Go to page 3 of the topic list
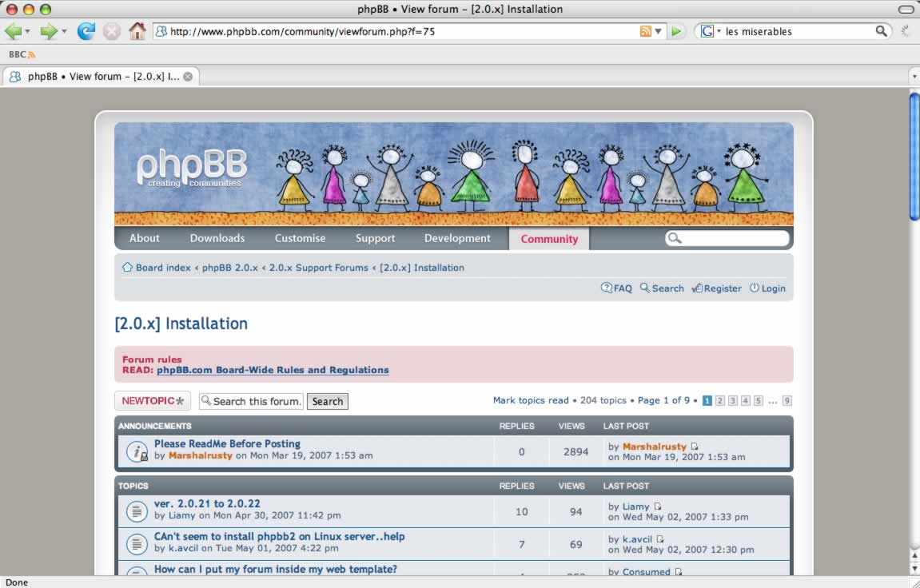Screen dimensions: 920x588 [x=733, y=400]
